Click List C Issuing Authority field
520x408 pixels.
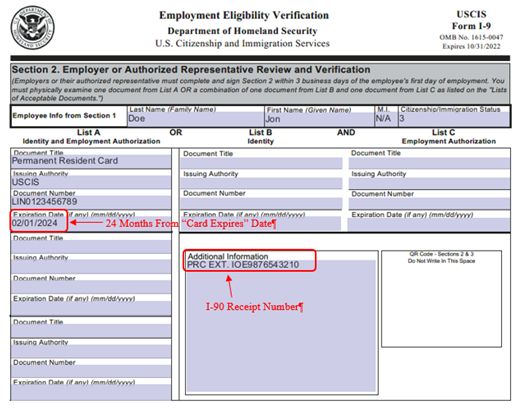tap(429, 183)
